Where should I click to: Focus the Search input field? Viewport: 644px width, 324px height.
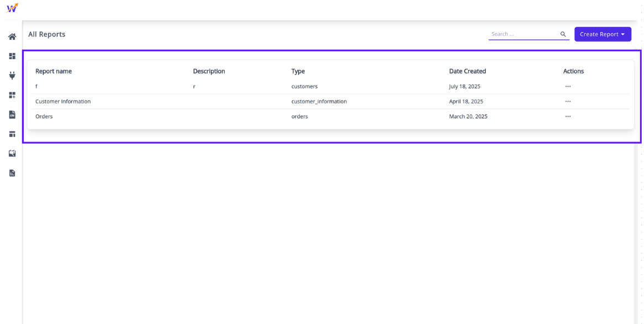523,34
